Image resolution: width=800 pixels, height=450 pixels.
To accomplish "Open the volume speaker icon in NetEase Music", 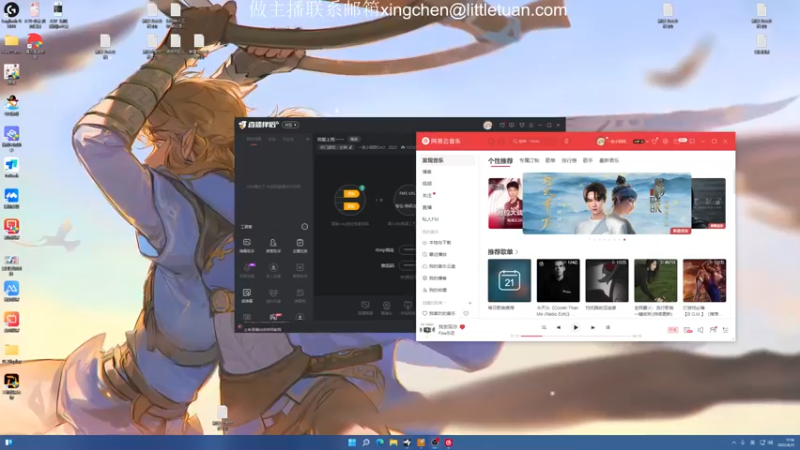I will click(701, 330).
